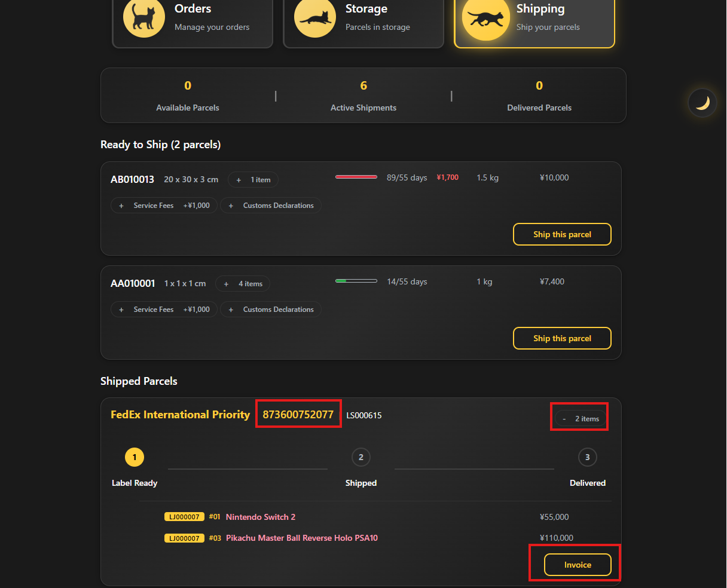
Task: Click the standing cat Orders icon
Action: click(x=143, y=17)
